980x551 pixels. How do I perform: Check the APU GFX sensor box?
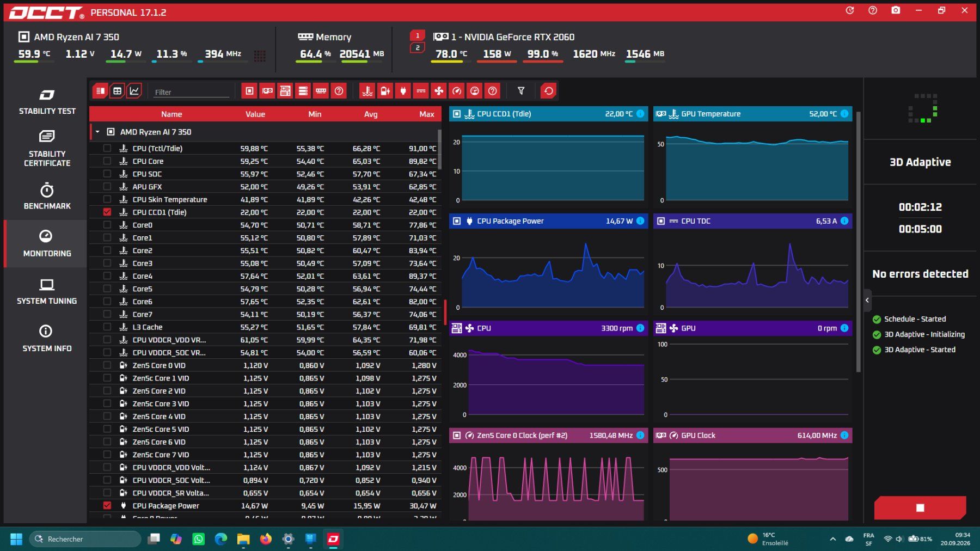point(107,187)
